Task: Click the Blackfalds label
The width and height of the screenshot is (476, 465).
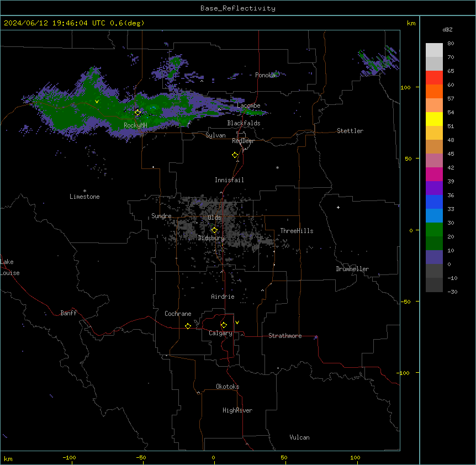Action: point(244,123)
